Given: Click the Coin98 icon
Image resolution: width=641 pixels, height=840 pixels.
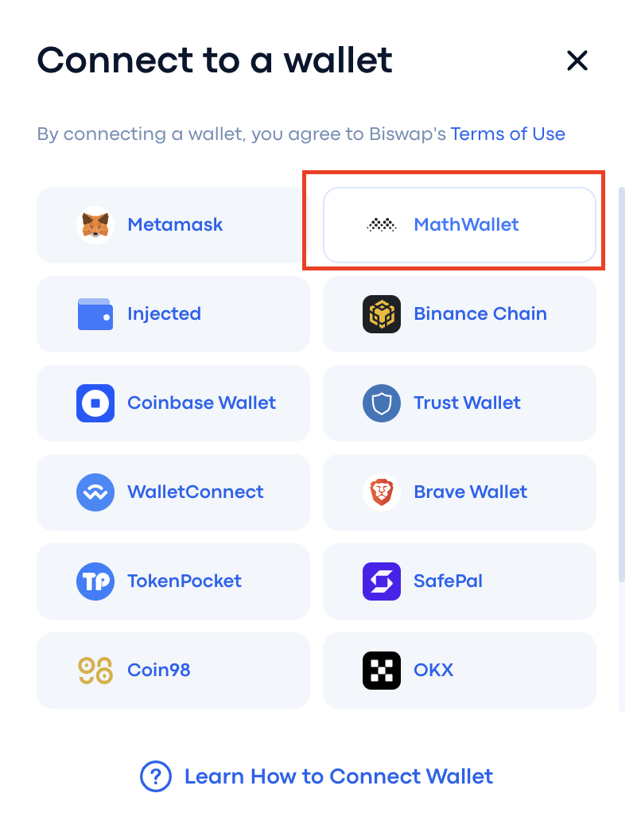Looking at the screenshot, I should pyautogui.click(x=95, y=671).
